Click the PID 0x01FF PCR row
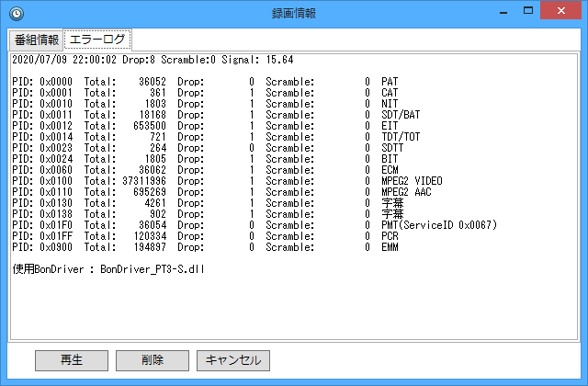 pos(205,236)
